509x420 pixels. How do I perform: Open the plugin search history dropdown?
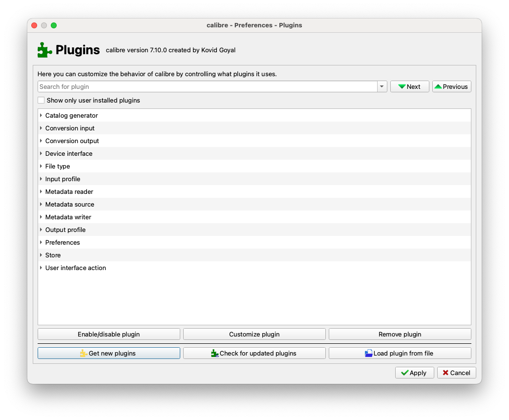tap(382, 87)
